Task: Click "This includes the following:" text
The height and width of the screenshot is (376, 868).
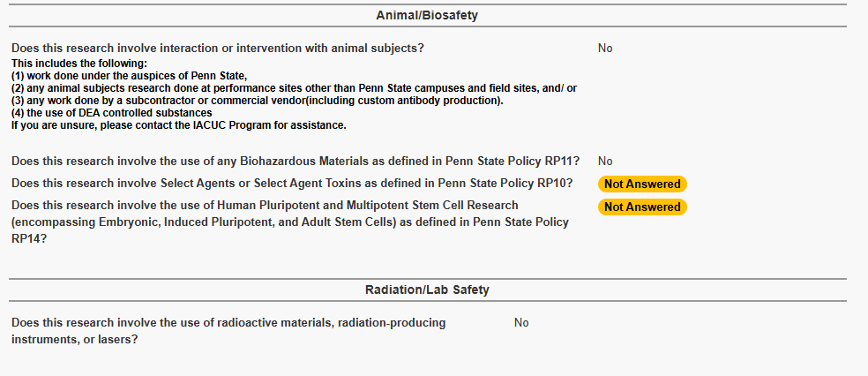Action: click(79, 64)
